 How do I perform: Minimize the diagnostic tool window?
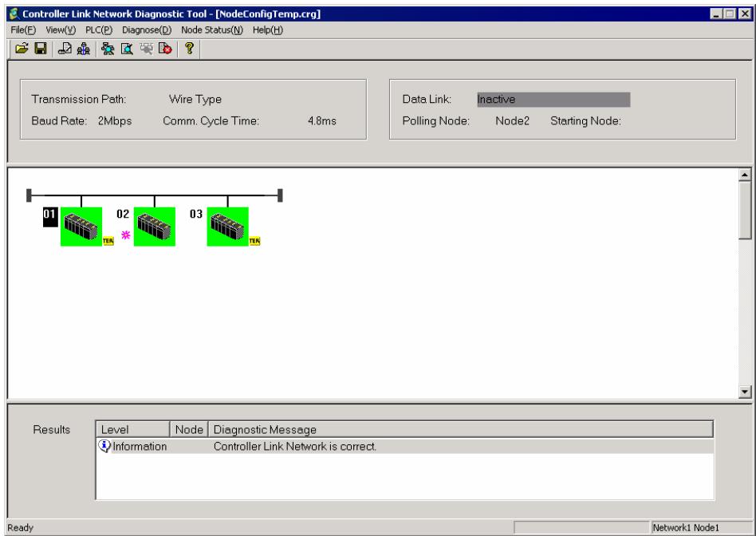point(716,14)
